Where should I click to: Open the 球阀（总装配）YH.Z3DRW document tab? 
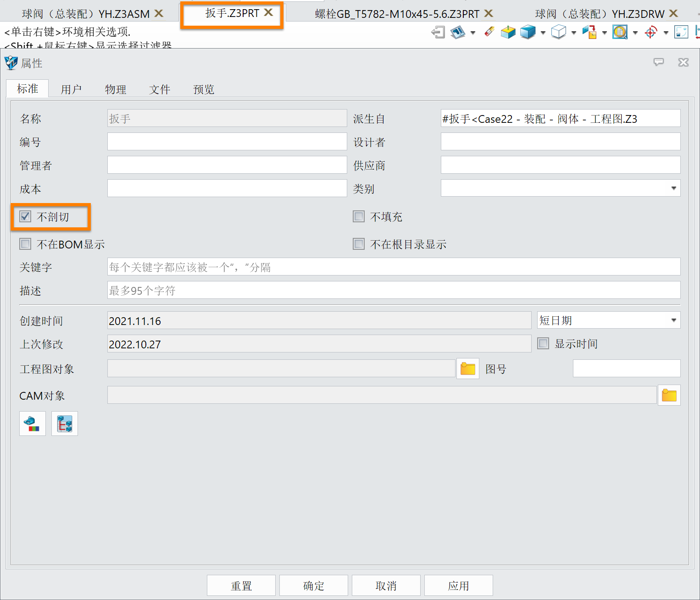point(600,14)
